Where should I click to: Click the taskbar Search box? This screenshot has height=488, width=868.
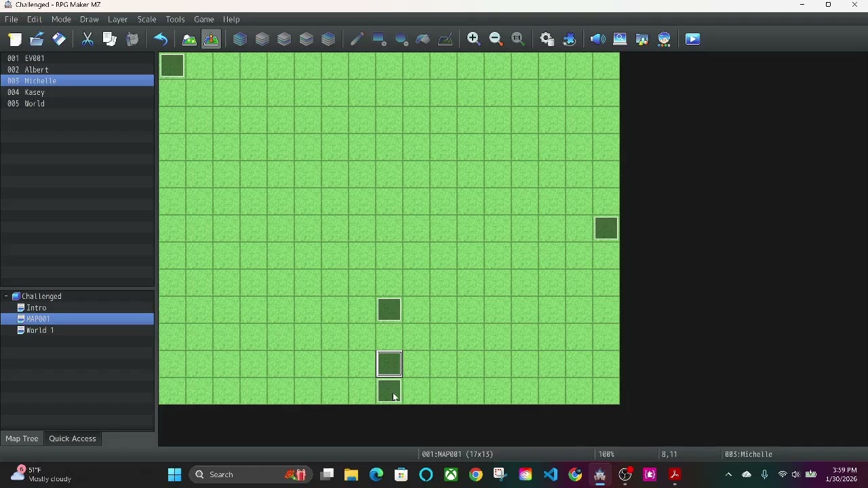click(250, 474)
